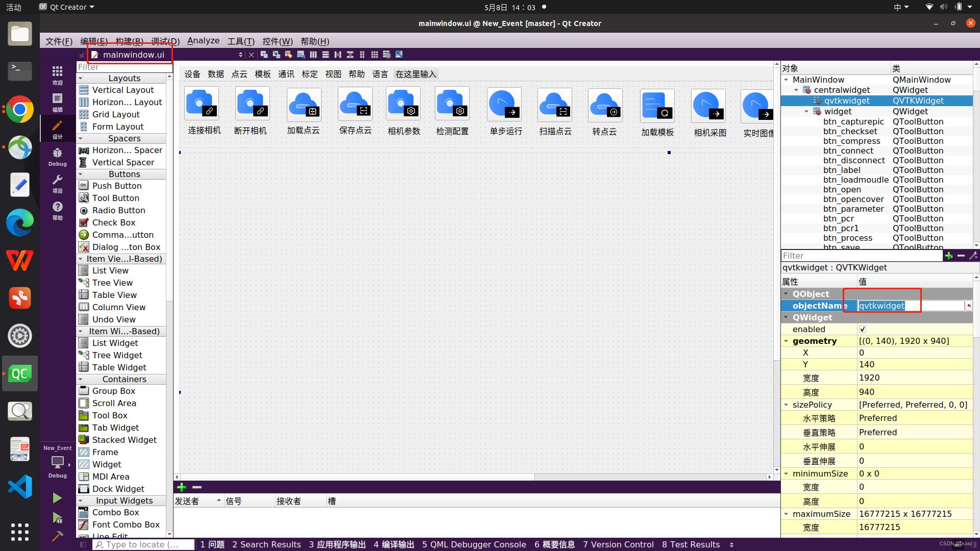Collapse the MainWindow item in the object tree
Viewport: 980px width, 551px height.
pos(786,80)
